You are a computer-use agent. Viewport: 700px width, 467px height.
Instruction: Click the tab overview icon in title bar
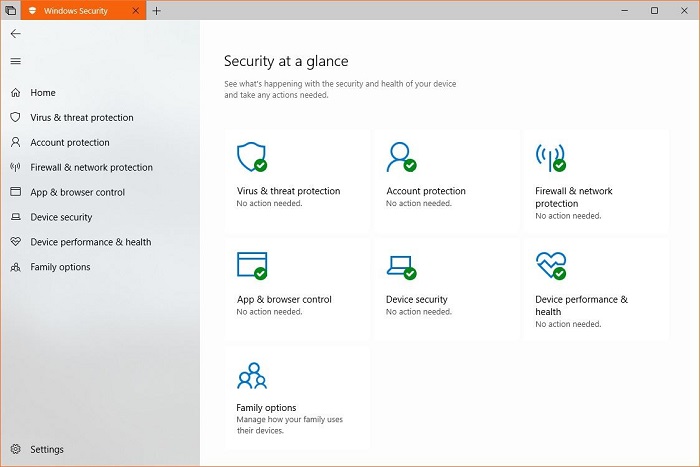10,10
